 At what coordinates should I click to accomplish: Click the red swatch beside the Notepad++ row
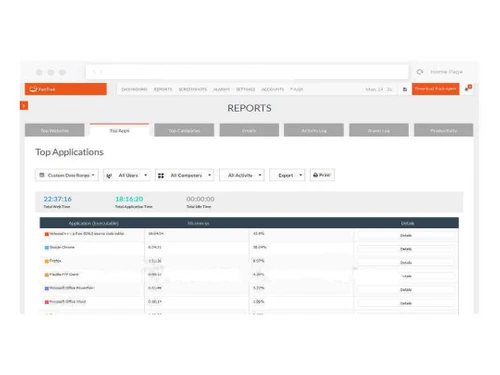tap(47, 234)
